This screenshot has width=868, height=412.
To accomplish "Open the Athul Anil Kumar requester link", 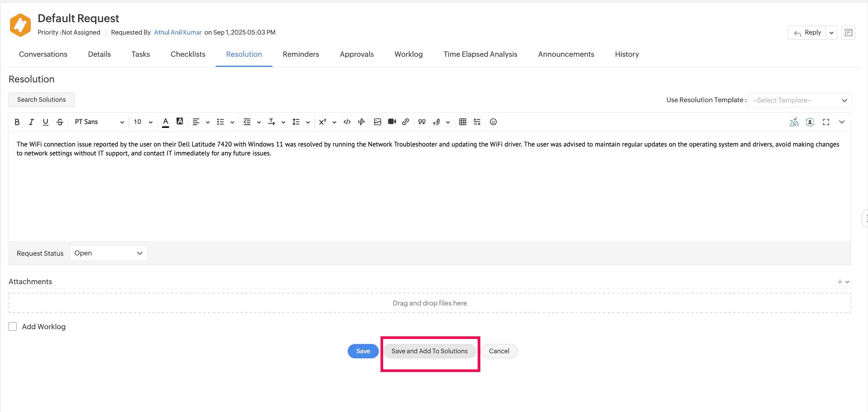I will (x=178, y=32).
